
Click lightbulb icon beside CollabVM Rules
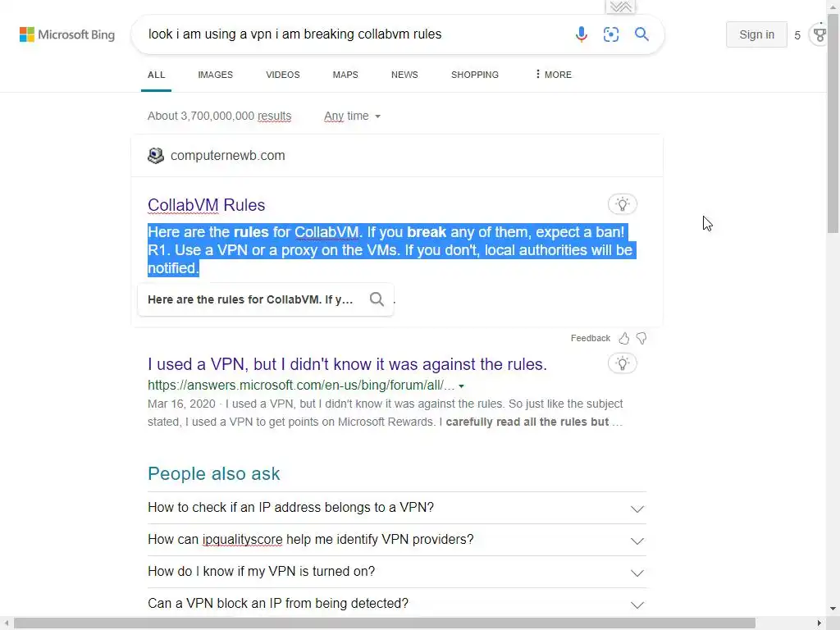(x=622, y=204)
